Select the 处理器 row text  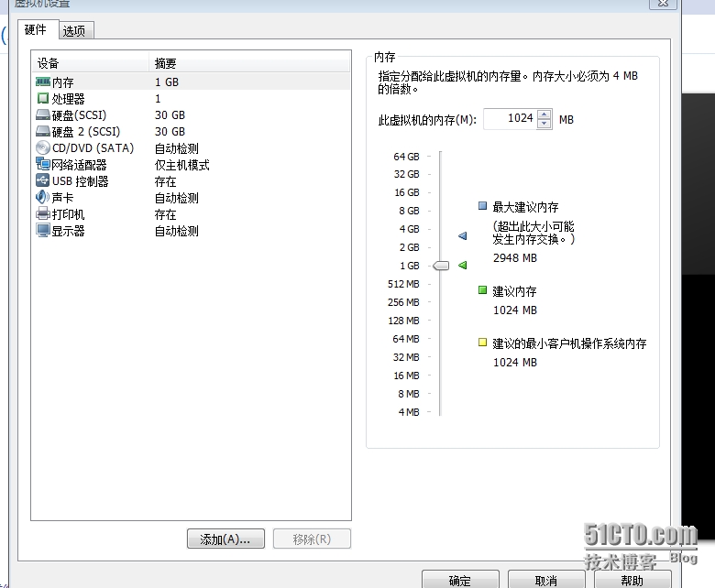pyautogui.click(x=69, y=99)
